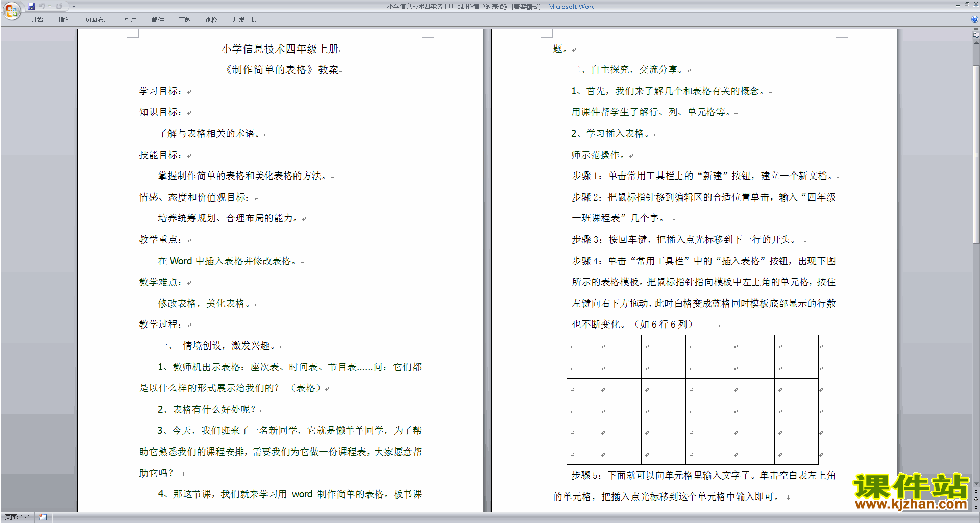Click the line 二、自主探究,交流分享

[x=627, y=70]
